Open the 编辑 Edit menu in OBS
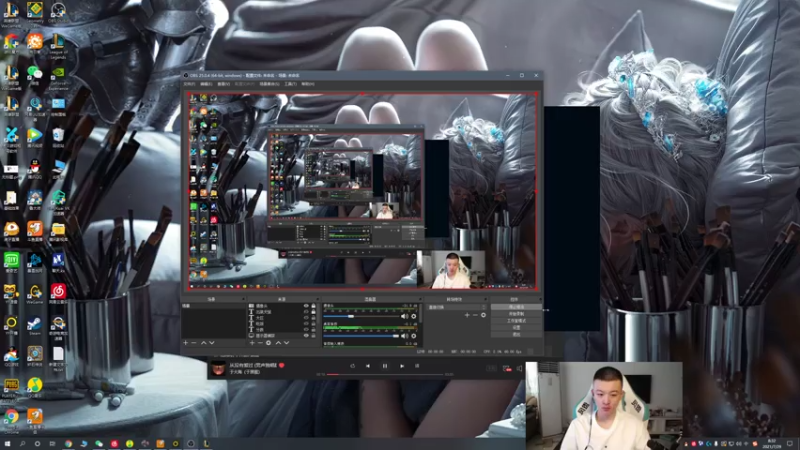Screen dimensions: 800x450 (x=206, y=84)
